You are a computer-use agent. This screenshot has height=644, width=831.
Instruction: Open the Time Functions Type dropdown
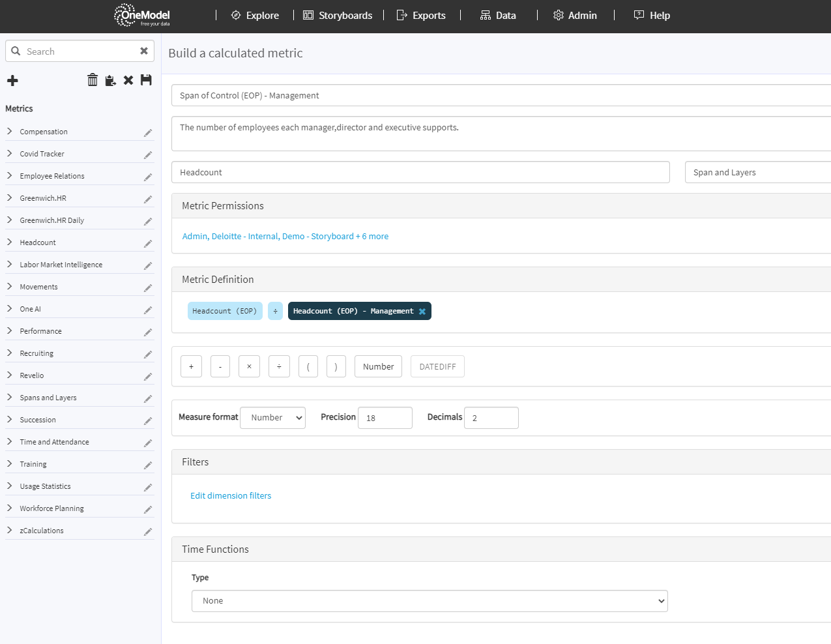click(430, 601)
